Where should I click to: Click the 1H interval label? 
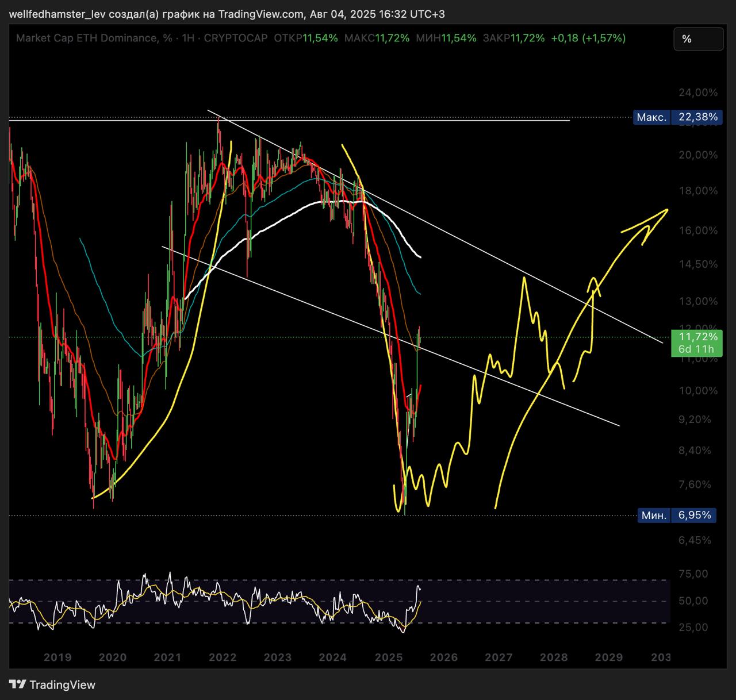pyautogui.click(x=188, y=39)
